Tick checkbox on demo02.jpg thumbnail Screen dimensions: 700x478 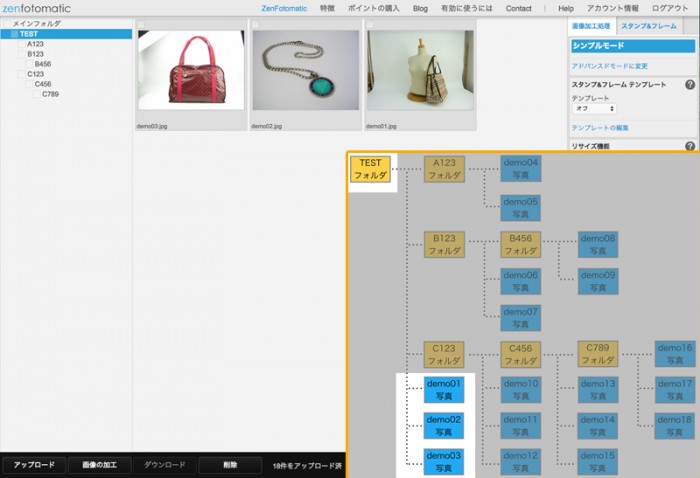(255, 24)
